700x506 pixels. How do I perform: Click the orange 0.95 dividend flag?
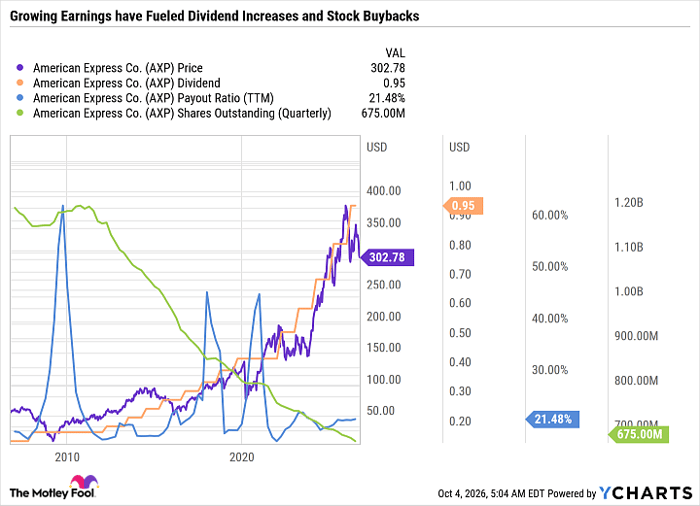click(x=463, y=206)
